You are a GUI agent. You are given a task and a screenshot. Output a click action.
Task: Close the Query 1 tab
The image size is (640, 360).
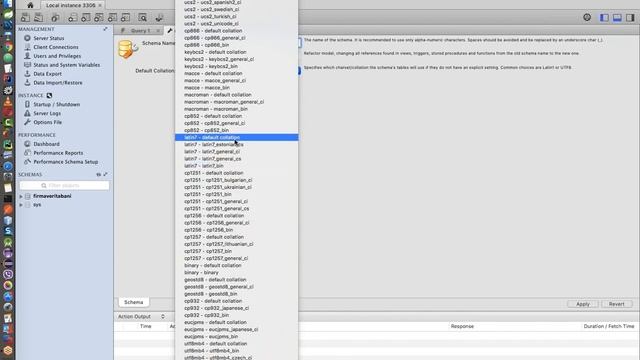click(158, 31)
